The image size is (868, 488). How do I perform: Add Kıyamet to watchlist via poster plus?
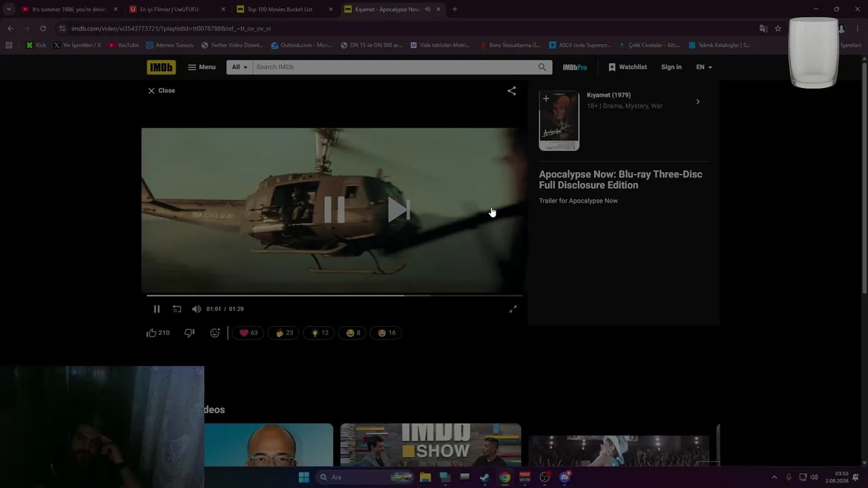(546, 99)
